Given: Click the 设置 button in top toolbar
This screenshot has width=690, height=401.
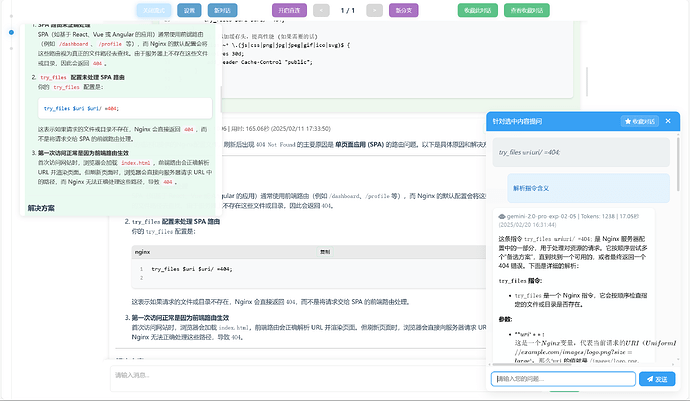Looking at the screenshot, I should (x=189, y=11).
